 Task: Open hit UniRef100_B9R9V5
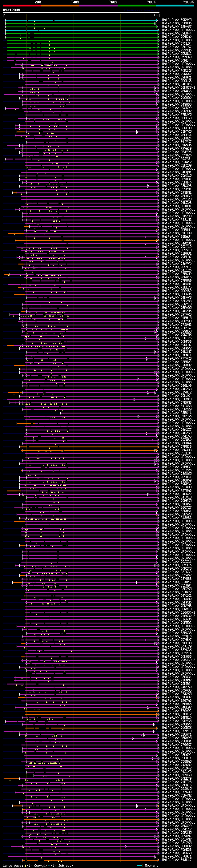point(177,20)
